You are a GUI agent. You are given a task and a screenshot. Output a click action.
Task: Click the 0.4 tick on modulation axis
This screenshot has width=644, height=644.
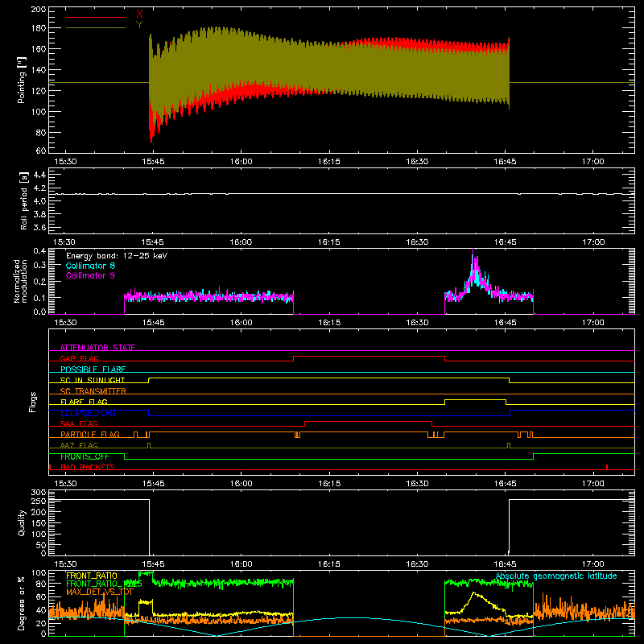pyautogui.click(x=39, y=251)
